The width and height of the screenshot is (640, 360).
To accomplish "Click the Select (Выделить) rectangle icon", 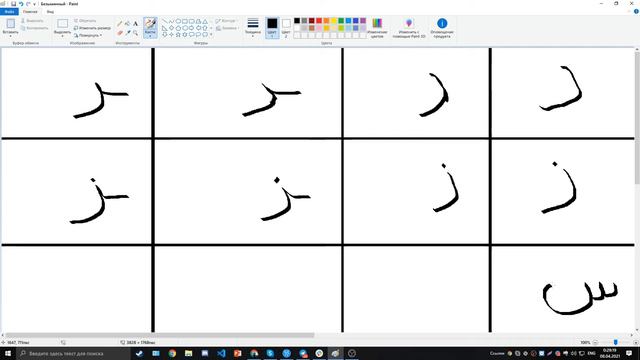I will 62,23.
